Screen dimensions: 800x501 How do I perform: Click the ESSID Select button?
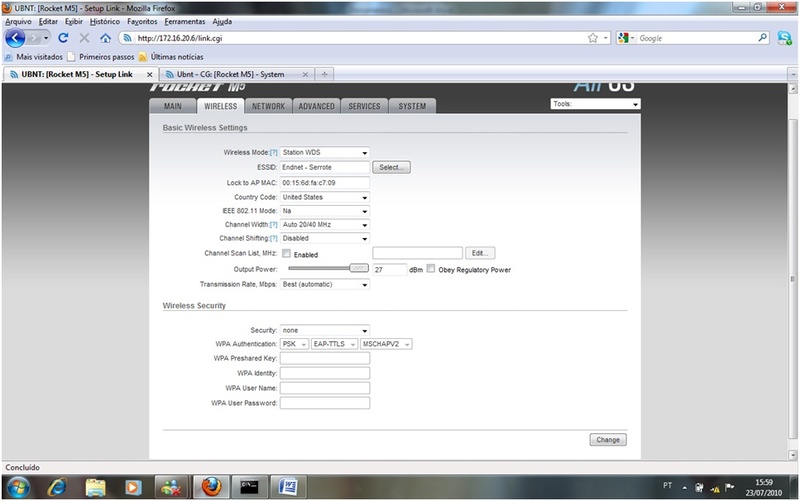(391, 167)
